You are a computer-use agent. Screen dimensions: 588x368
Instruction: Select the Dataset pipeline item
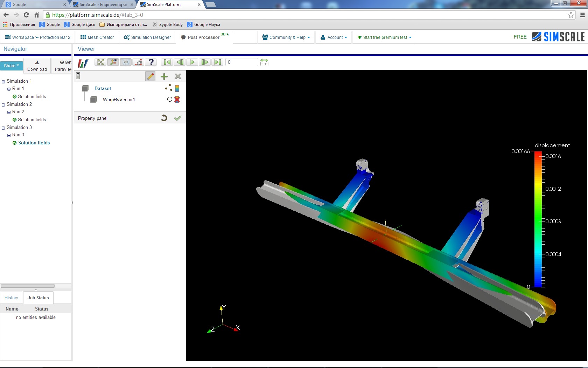(103, 89)
